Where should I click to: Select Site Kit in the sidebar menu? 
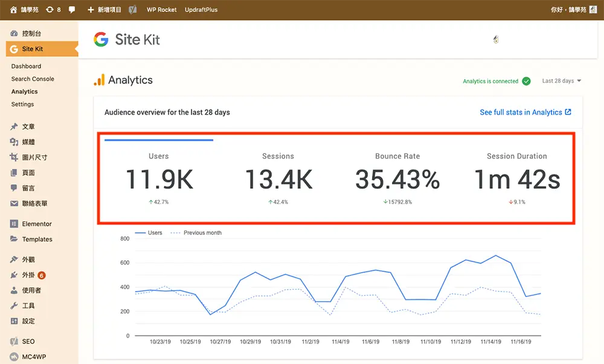point(42,49)
